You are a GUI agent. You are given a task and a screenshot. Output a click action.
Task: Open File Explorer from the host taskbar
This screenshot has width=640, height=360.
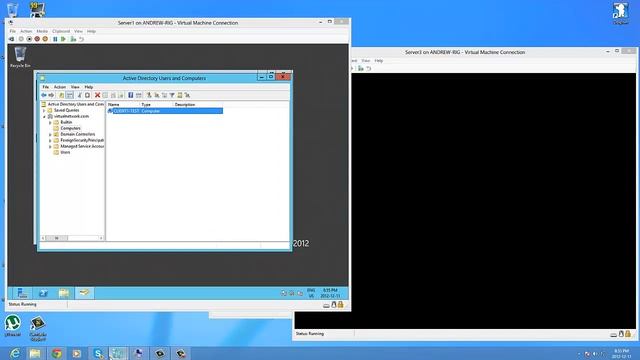pyautogui.click(x=36, y=353)
